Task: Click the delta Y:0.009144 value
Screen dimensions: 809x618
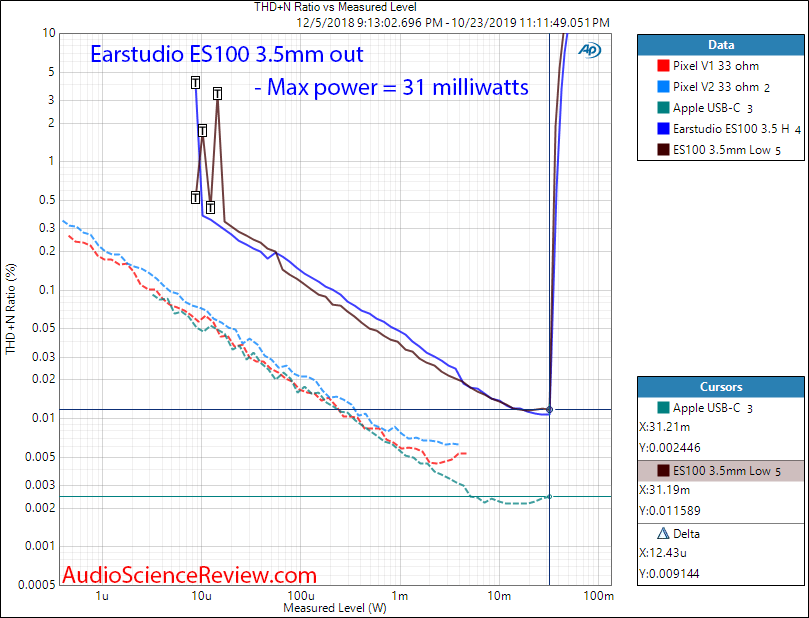Action: pyautogui.click(x=669, y=574)
